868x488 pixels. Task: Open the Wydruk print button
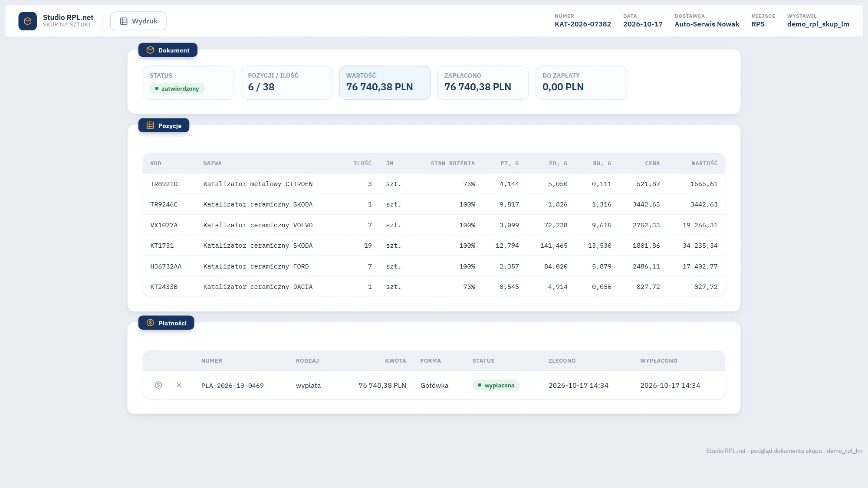click(138, 21)
